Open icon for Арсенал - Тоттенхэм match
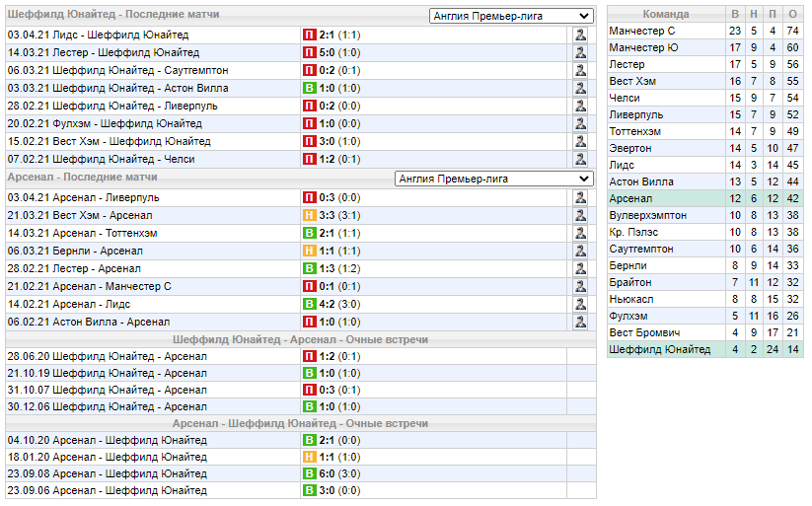 pos(580,233)
